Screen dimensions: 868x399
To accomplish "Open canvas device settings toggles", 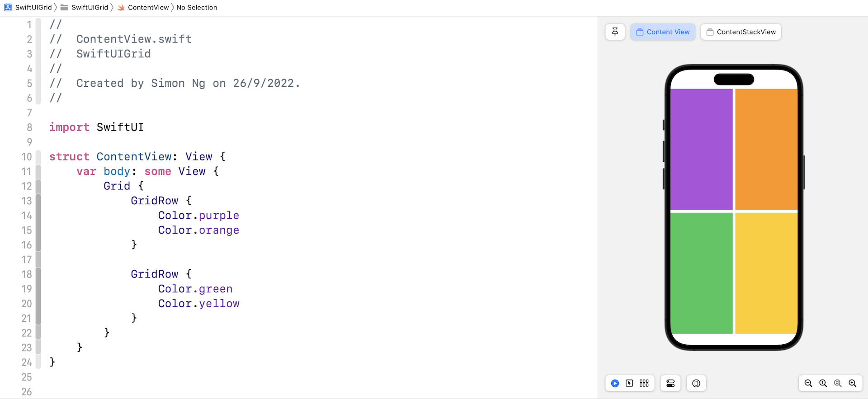I will (670, 383).
